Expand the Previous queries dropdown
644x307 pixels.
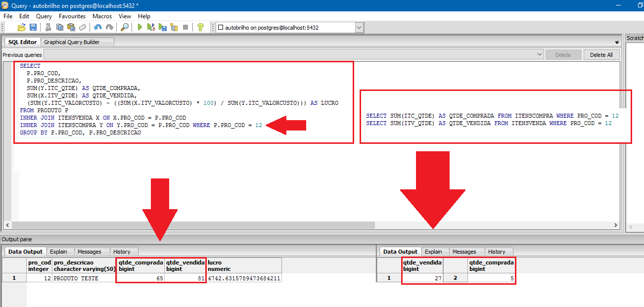[x=539, y=54]
